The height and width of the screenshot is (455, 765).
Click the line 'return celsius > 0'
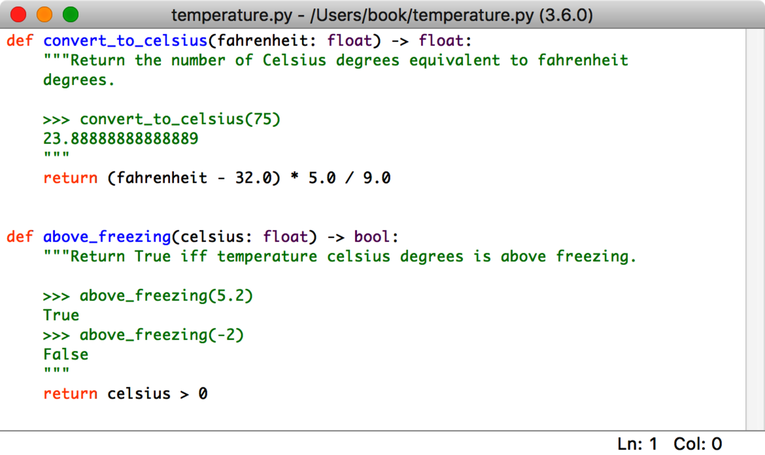click(125, 394)
